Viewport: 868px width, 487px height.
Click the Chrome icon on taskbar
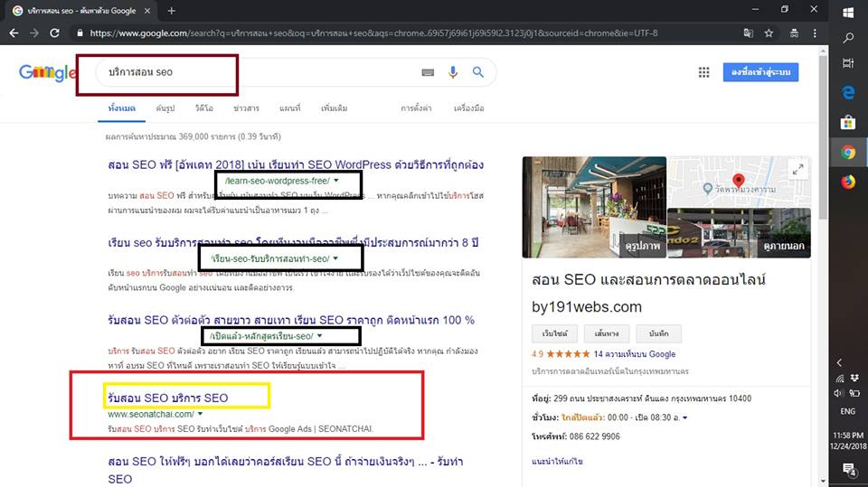(848, 152)
